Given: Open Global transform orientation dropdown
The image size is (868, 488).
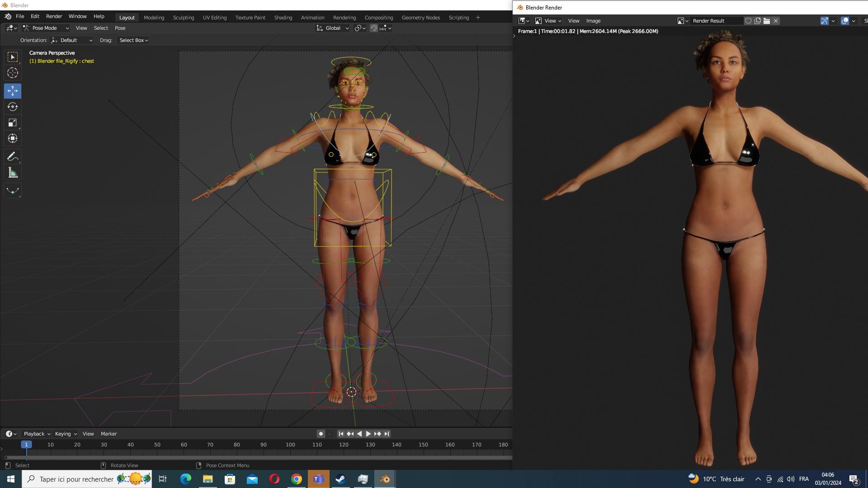Looking at the screenshot, I should click(x=332, y=28).
